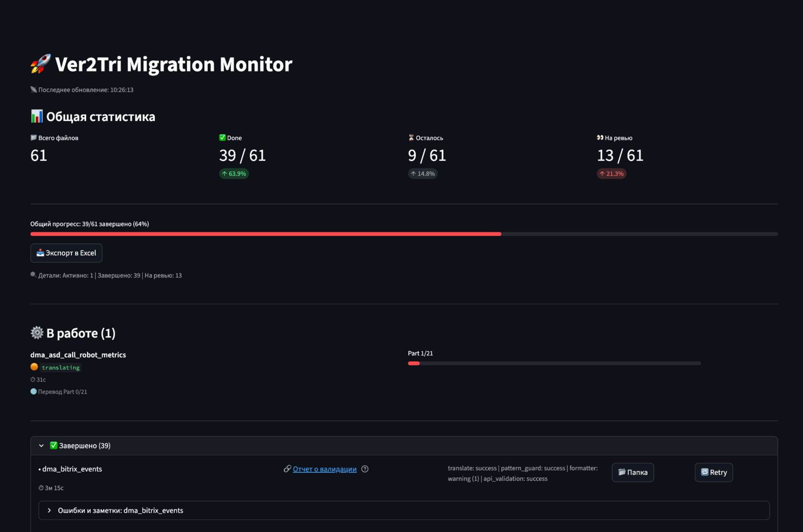Click Retry for dma_bitrix_events
Image resolution: width=803 pixels, height=532 pixels.
(714, 472)
